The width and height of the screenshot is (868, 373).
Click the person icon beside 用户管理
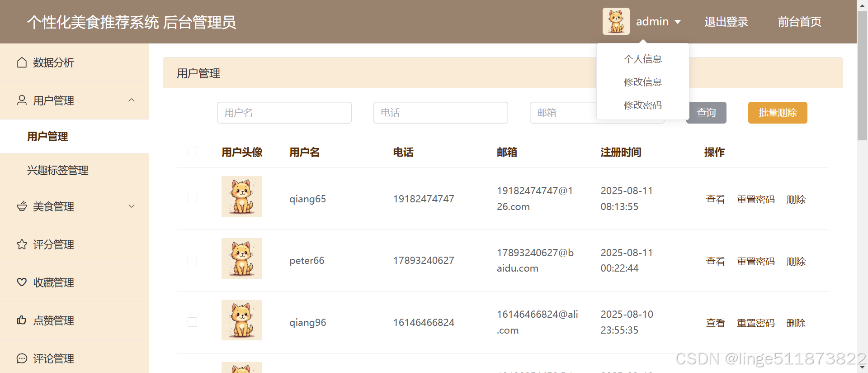tap(22, 100)
